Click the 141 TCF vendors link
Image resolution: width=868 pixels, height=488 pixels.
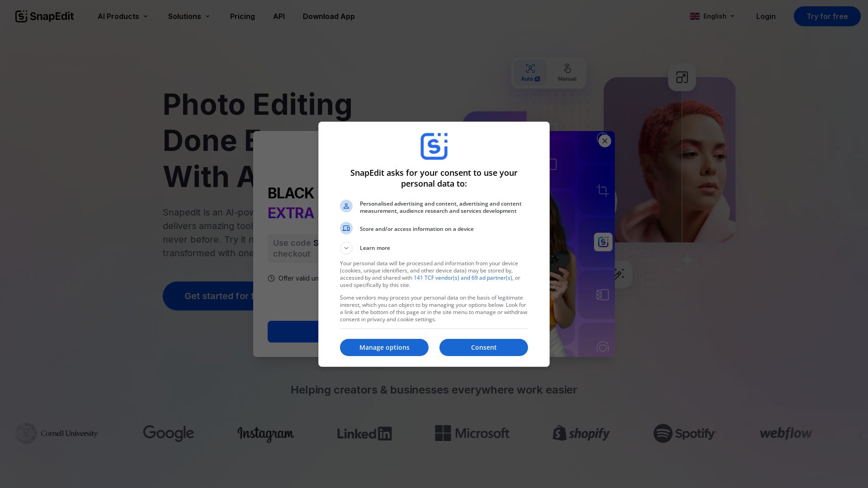(463, 277)
